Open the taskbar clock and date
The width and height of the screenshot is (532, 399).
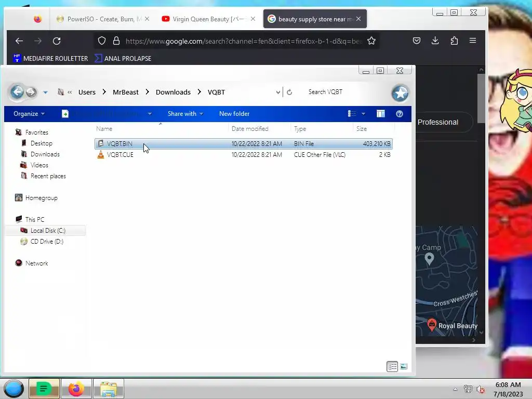[x=508, y=389]
